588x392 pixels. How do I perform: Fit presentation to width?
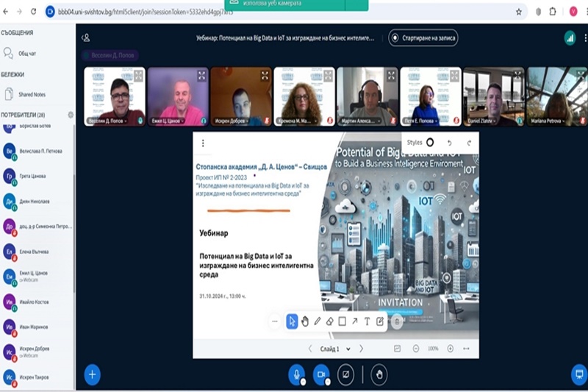click(466, 349)
